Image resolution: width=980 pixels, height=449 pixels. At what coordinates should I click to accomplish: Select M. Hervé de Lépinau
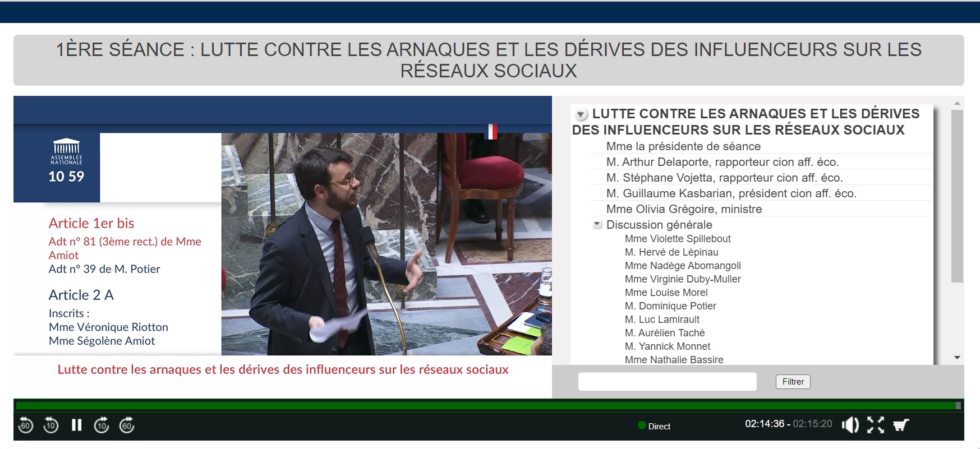[x=671, y=252]
